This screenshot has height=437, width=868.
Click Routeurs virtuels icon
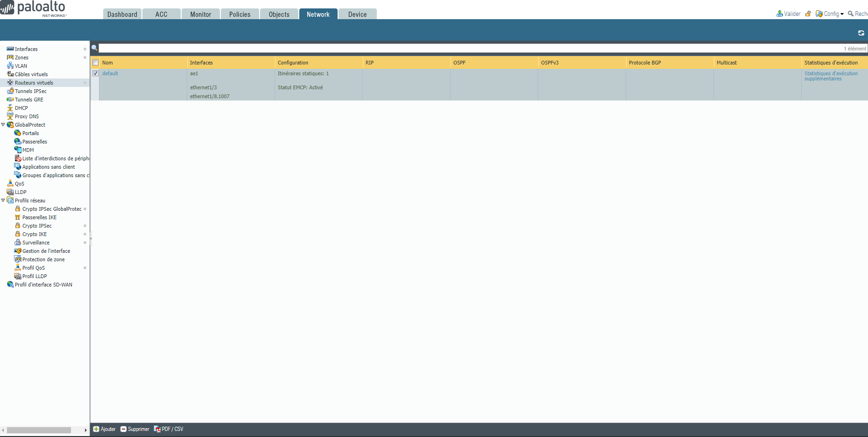click(x=10, y=83)
